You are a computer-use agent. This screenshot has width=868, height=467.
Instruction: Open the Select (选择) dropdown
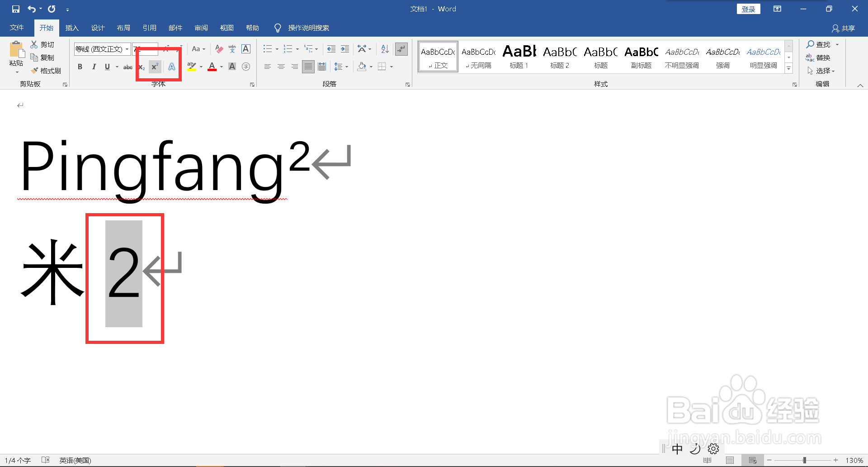[821, 71]
